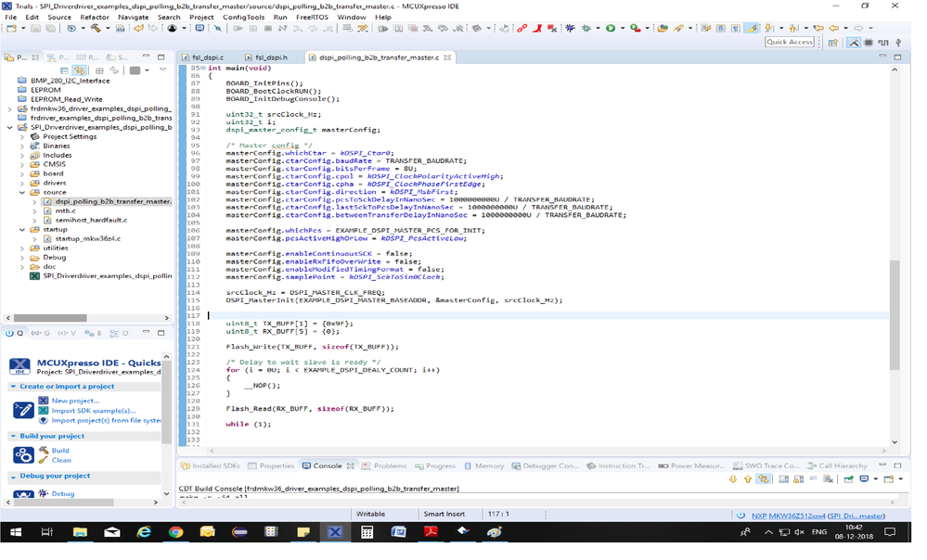This screenshot has height=560, width=927.
Task: Click the Project Explorer horizontal scrollbar thumb
Action: tap(50, 318)
